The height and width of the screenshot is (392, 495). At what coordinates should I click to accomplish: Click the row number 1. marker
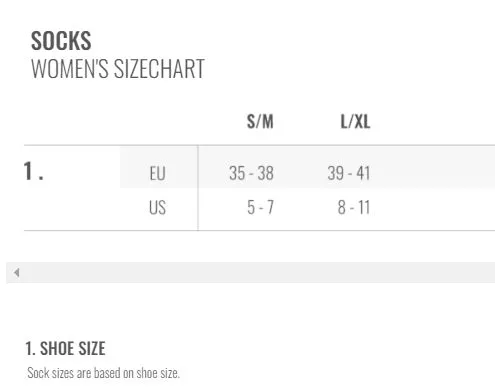click(x=33, y=171)
